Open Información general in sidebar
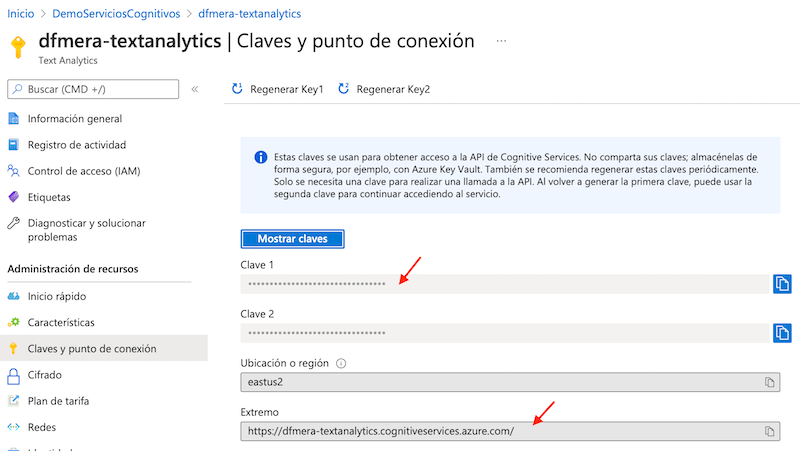The image size is (800, 451). pos(75,119)
